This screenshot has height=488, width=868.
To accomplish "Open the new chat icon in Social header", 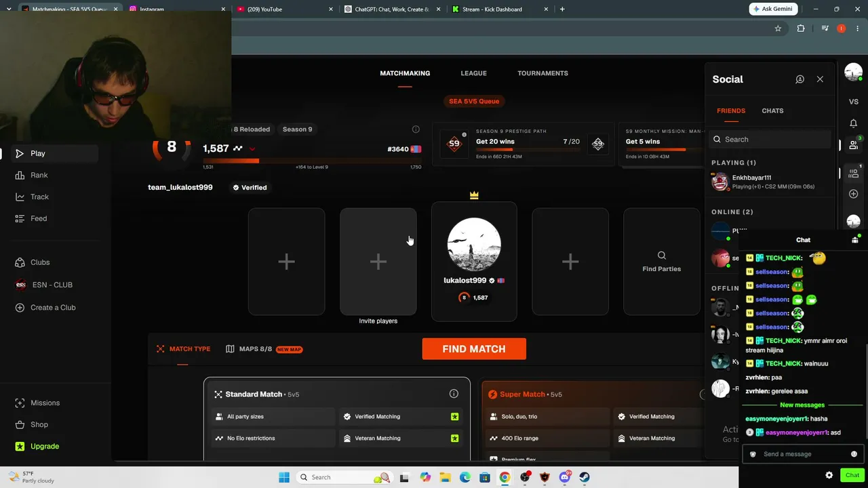I will [800, 79].
